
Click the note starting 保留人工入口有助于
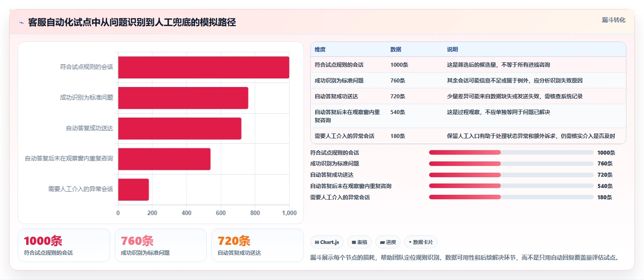[x=531, y=136]
